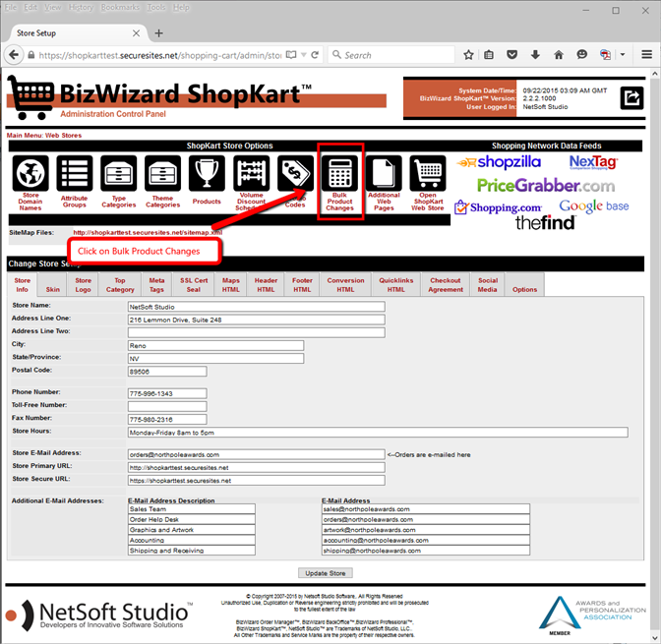The width and height of the screenshot is (661, 644).
Task: Expand address bar history dropdown
Action: tap(304, 55)
